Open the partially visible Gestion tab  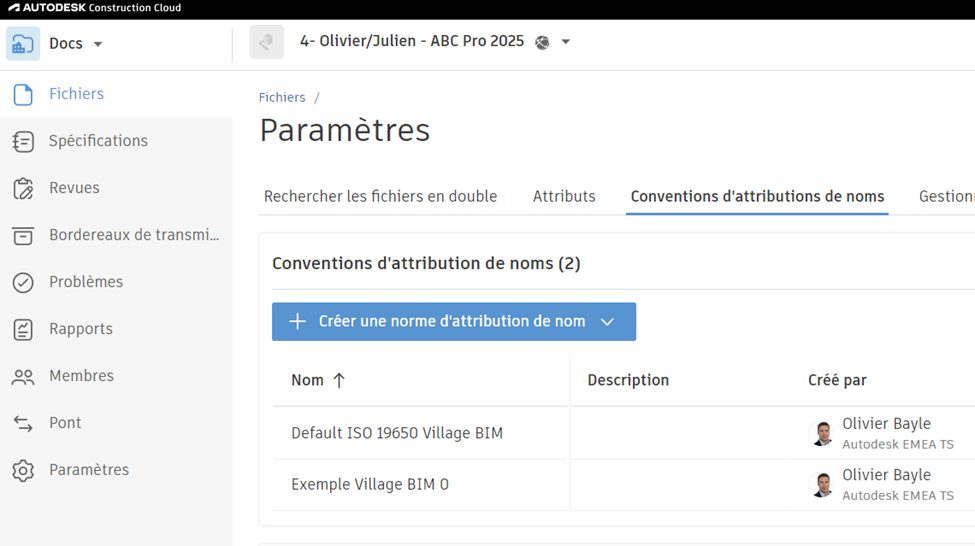pyautogui.click(x=946, y=197)
